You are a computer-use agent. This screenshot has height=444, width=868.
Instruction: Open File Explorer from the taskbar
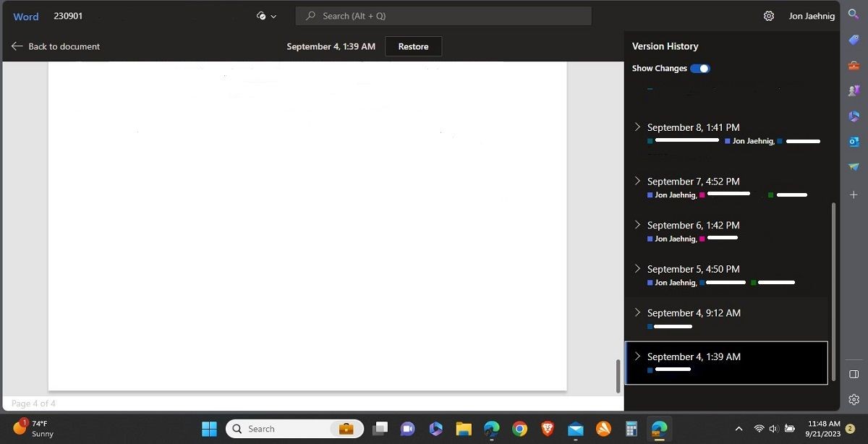coord(464,429)
